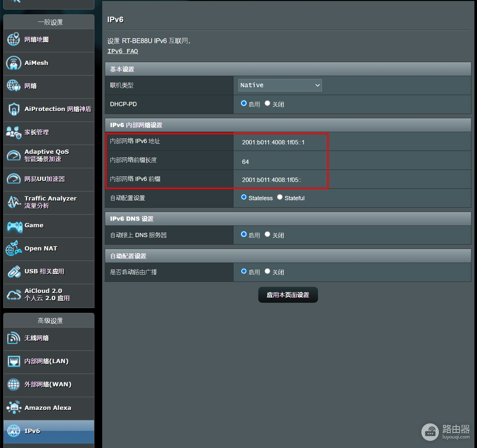Click the 基本设置 section header
Viewport: 477px width, 448px height.
tap(288, 69)
